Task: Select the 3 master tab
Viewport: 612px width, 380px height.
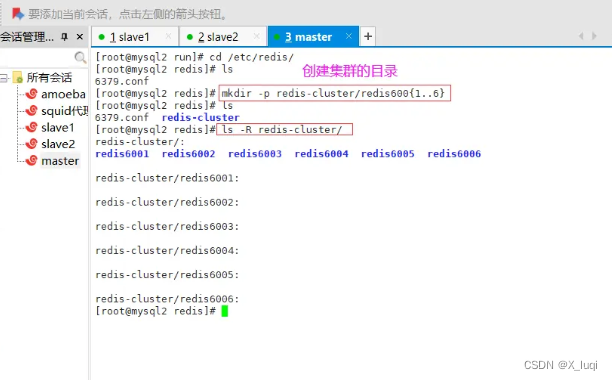Action: (x=313, y=37)
